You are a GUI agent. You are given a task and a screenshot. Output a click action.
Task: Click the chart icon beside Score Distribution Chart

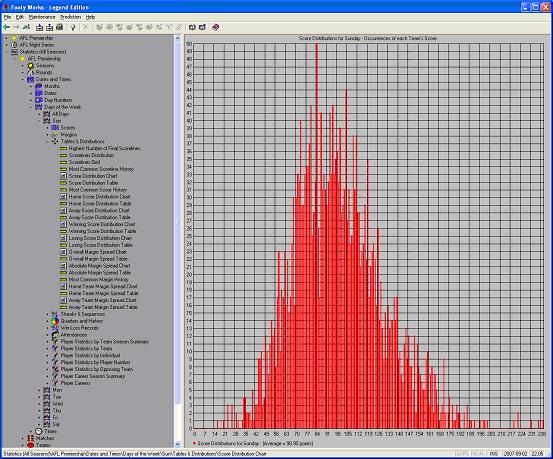click(x=63, y=176)
